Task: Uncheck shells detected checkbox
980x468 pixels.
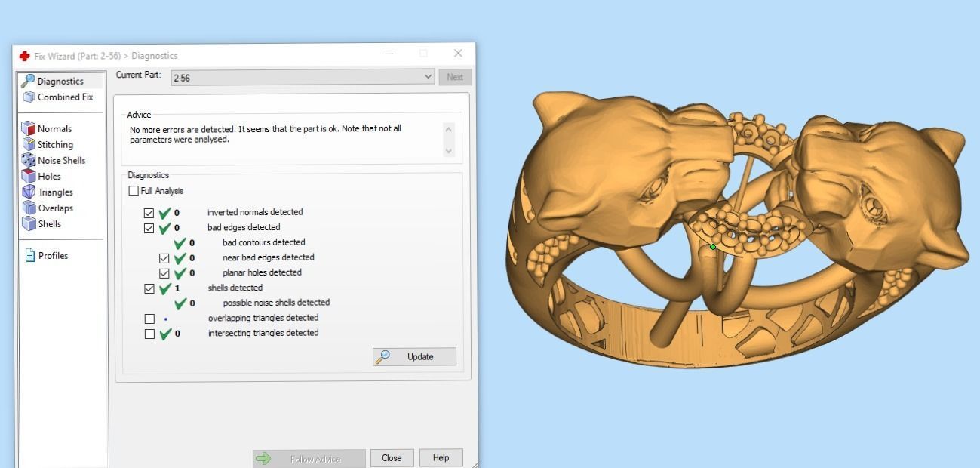Action: click(x=149, y=288)
